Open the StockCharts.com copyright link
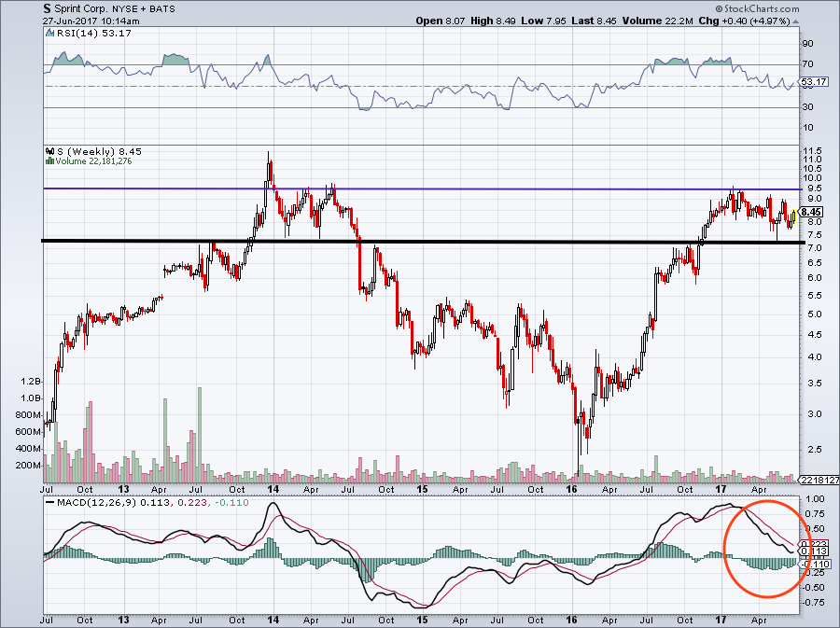Viewport: 840px width, 628px height. click(x=758, y=9)
